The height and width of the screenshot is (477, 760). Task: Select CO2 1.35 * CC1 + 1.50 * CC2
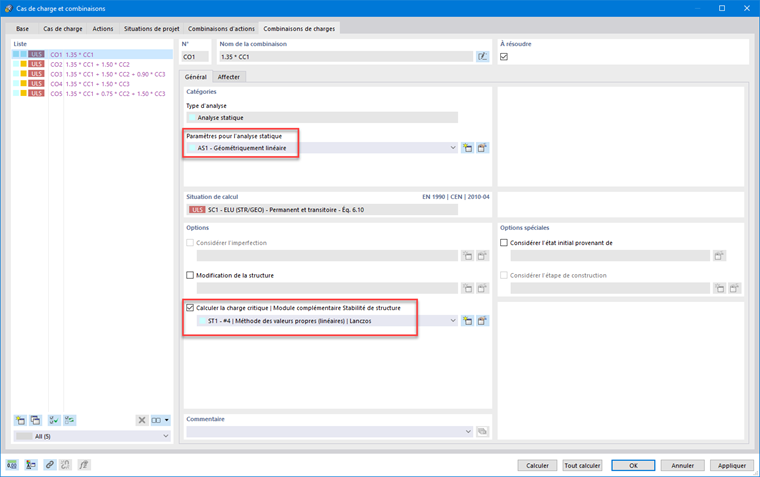pos(92,64)
